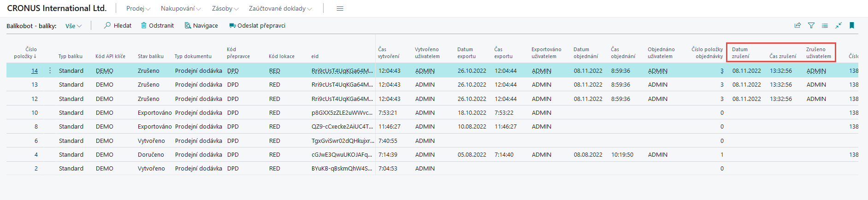The width and height of the screenshot is (868, 200).
Task: Click Hledat search action
Action: click(118, 26)
